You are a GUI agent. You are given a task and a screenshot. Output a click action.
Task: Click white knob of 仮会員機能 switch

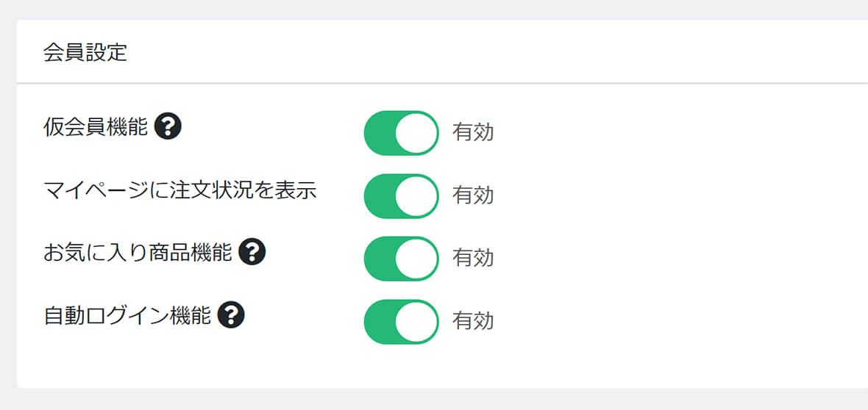417,133
